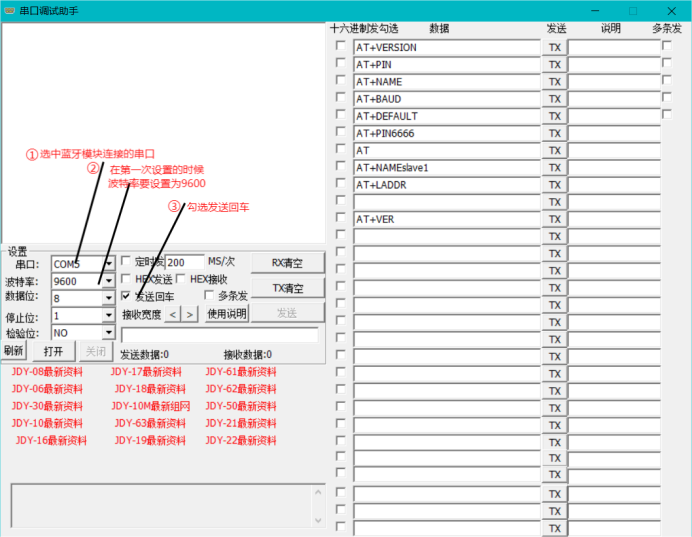Screen dimensions: 692x537
Task: Click TX beside AT+DEFAULT
Action: point(554,116)
